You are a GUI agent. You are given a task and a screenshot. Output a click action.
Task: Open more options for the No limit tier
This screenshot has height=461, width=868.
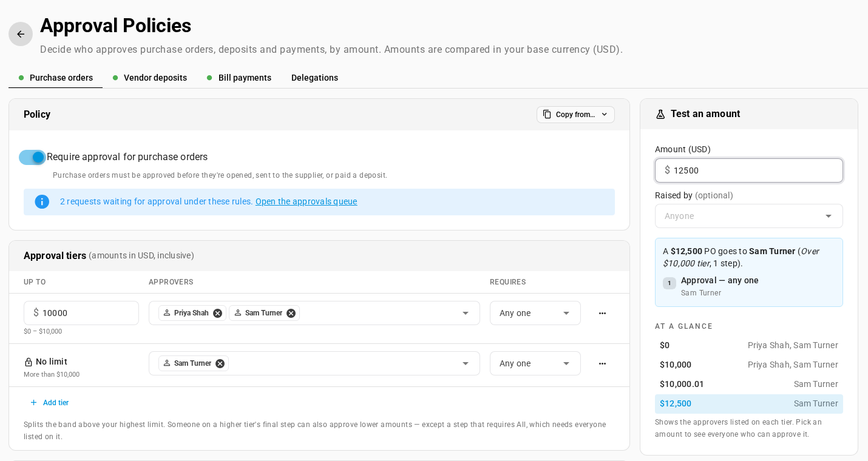(602, 363)
